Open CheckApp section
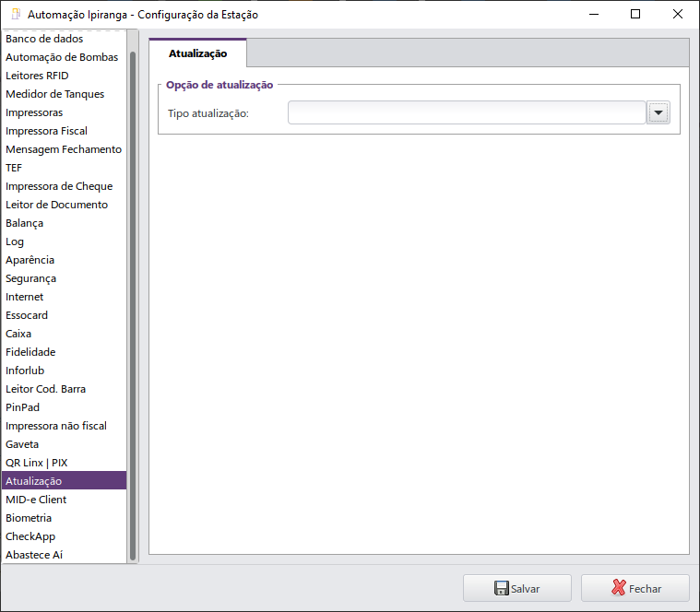 click(65, 536)
